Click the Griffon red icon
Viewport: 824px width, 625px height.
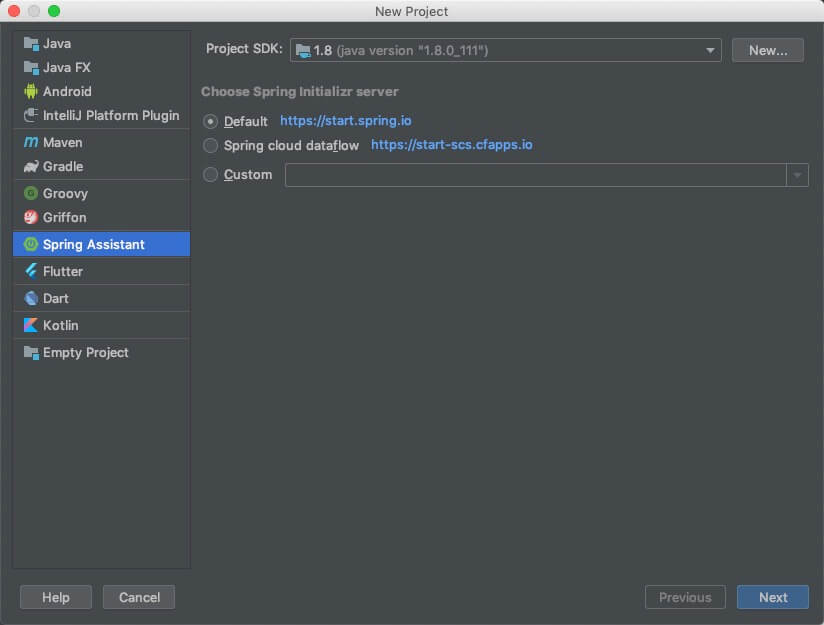click(31, 217)
